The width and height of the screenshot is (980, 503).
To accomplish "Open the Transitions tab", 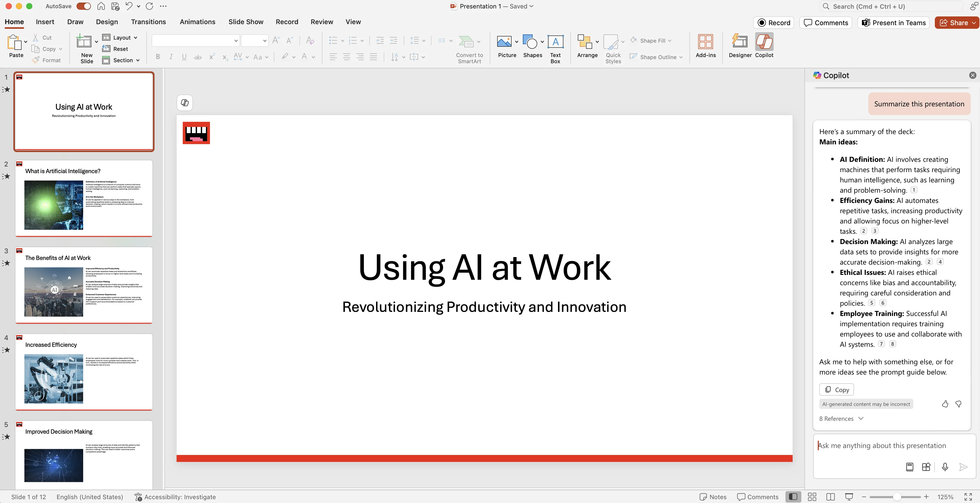I will [x=148, y=22].
